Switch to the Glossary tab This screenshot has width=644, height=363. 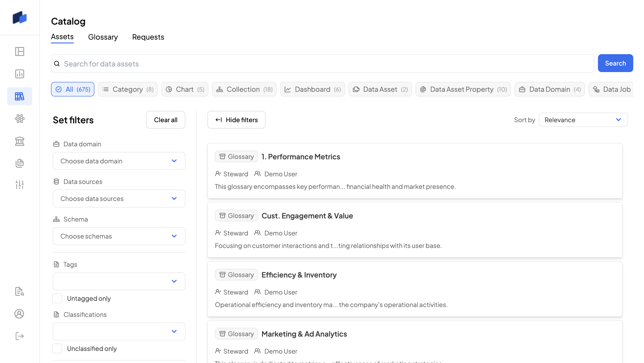[103, 37]
